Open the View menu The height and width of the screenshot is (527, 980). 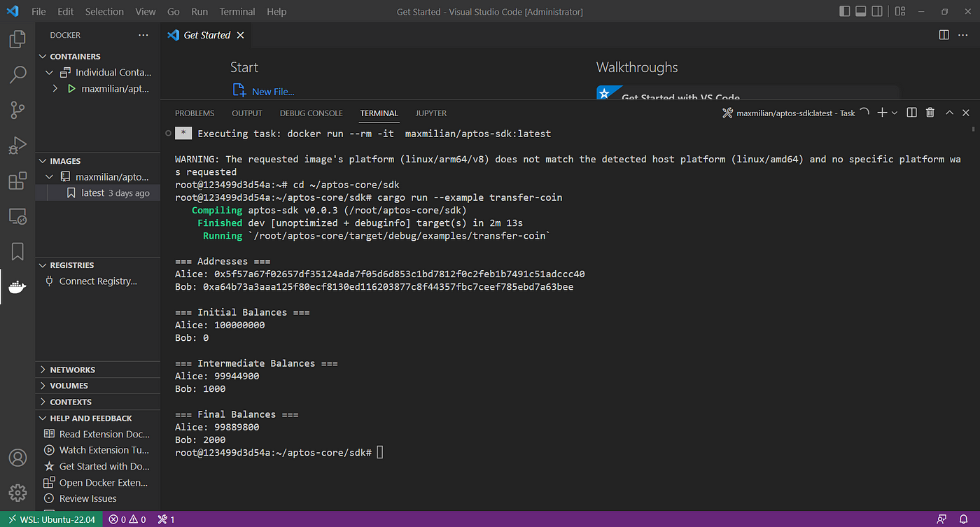point(146,12)
